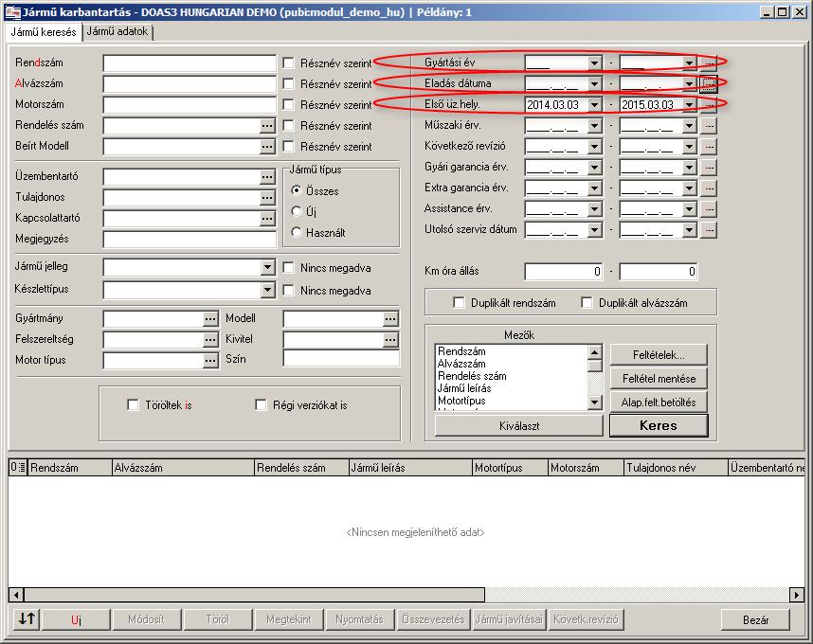
Task: Toggle the Duplikált rendszám checkbox
Action: click(459, 302)
